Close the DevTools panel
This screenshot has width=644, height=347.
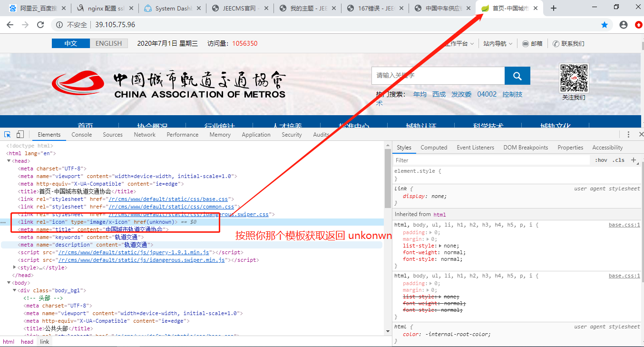click(641, 135)
